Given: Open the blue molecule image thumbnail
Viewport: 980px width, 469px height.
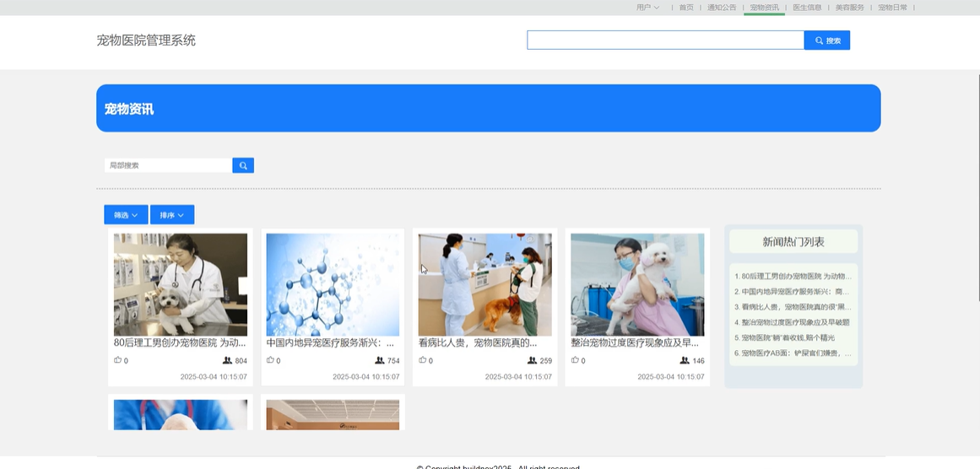Looking at the screenshot, I should (333, 285).
